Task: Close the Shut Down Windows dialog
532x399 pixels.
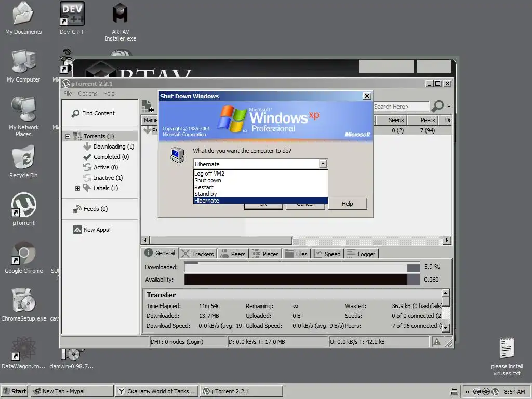Action: click(x=367, y=96)
